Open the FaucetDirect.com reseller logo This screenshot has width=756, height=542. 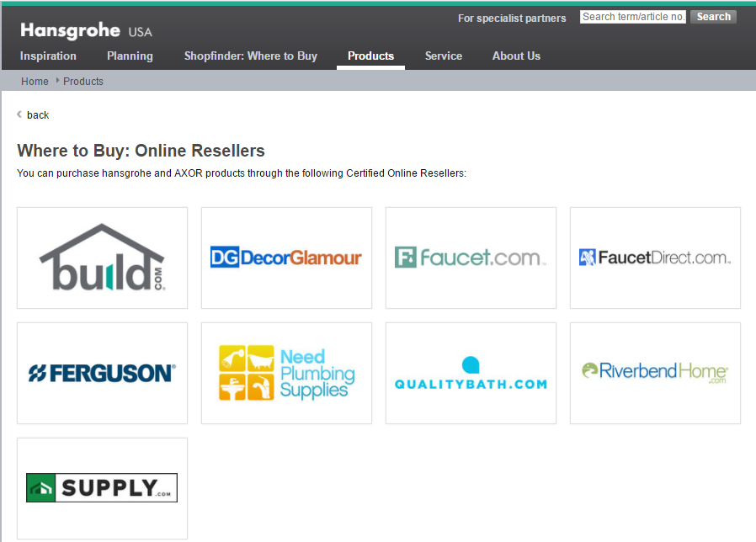pyautogui.click(x=655, y=258)
